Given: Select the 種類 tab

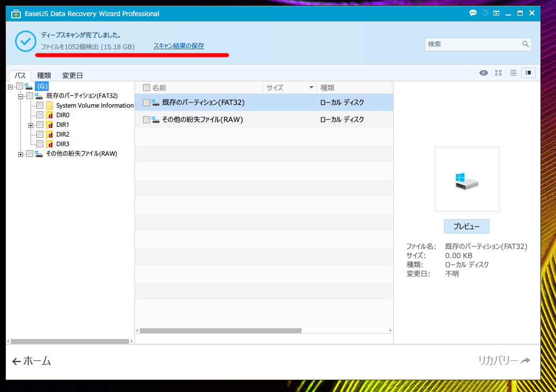Looking at the screenshot, I should [x=44, y=76].
